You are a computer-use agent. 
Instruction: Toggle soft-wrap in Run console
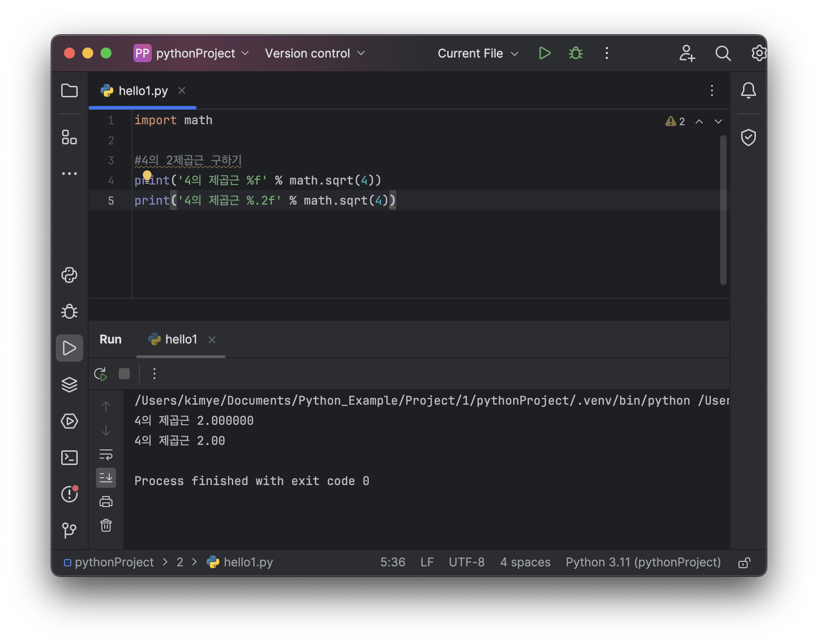[106, 454]
